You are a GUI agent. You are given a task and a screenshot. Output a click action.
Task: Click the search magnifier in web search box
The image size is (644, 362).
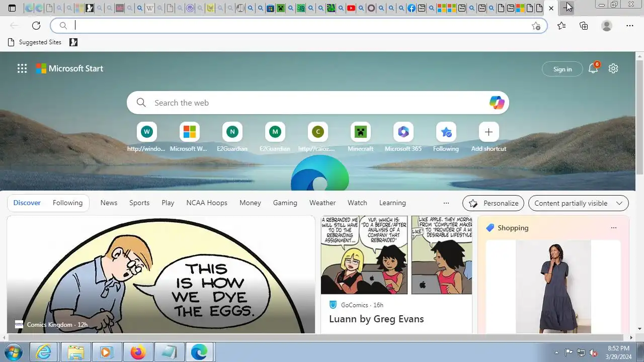click(141, 103)
